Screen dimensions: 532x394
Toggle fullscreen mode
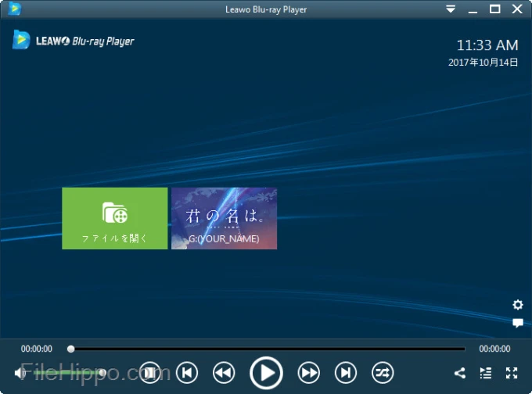tap(512, 373)
